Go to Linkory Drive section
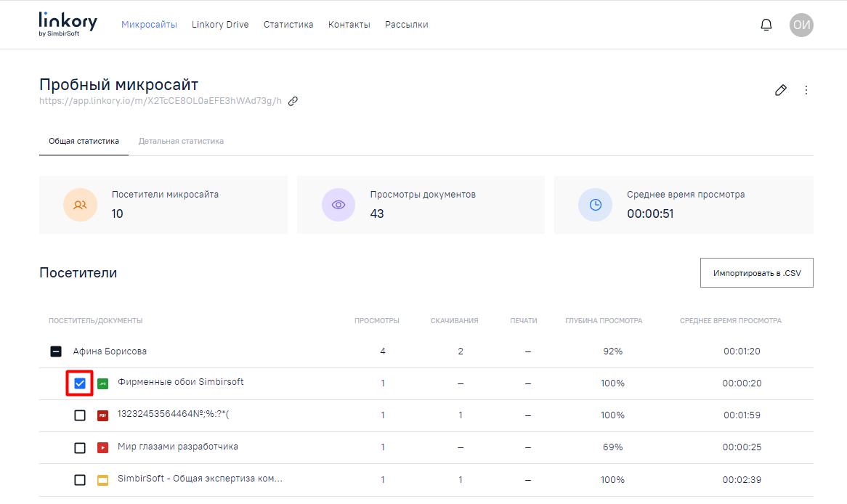Image resolution: width=847 pixels, height=504 pixels. 220,25
